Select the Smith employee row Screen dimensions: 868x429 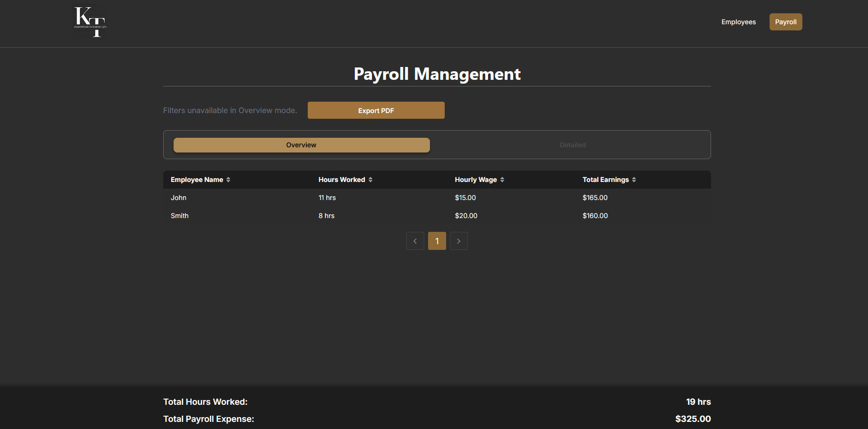[180, 216]
